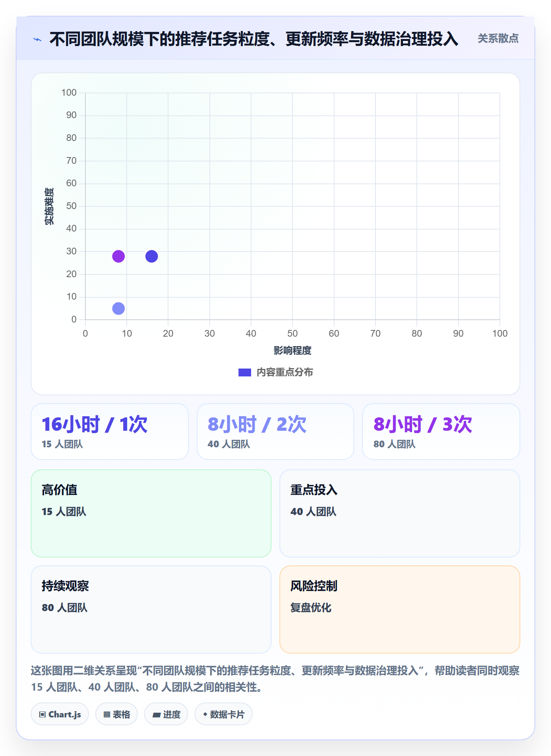Click the 实施难度 y-axis title

coord(49,206)
